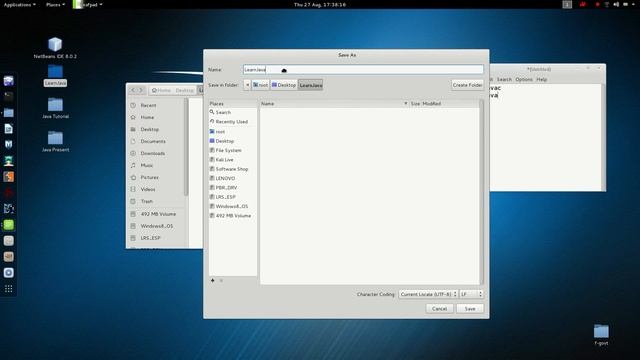The width and height of the screenshot is (640, 360).
Task: Sort files by the Size column header
Action: click(415, 104)
